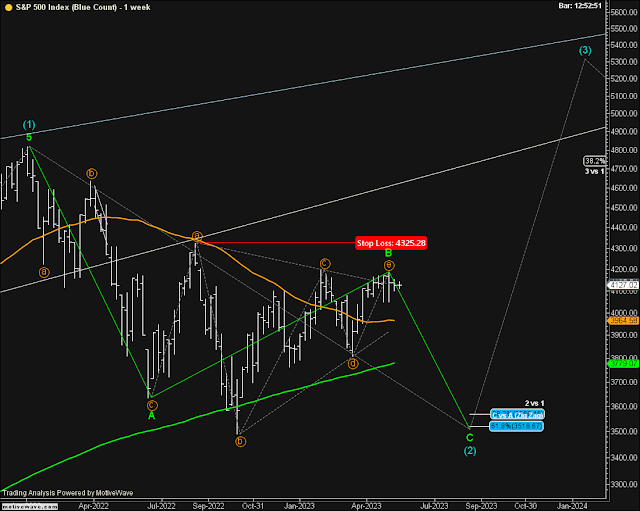Screen dimensions: 640x511
Task: Click the Sep 2023 date on time axis
Action: [481, 506]
